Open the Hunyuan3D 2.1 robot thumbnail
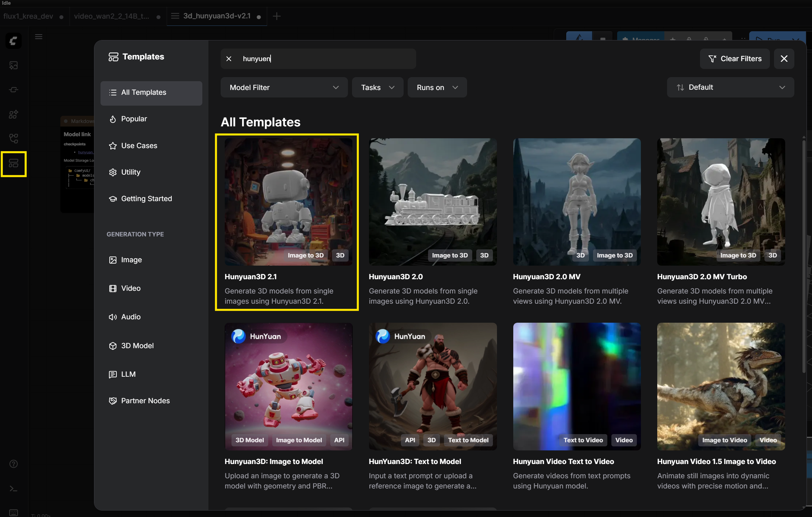This screenshot has width=812, height=517. [x=289, y=202]
